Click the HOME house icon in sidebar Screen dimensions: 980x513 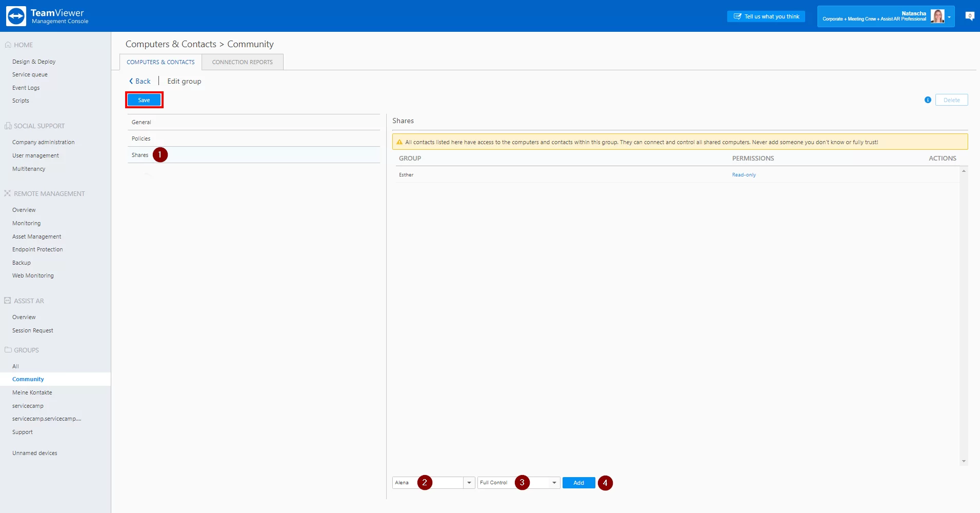pos(8,45)
